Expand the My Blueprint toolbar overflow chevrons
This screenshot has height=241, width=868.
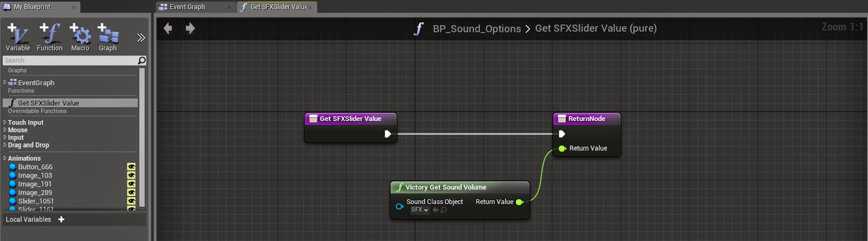click(141, 37)
